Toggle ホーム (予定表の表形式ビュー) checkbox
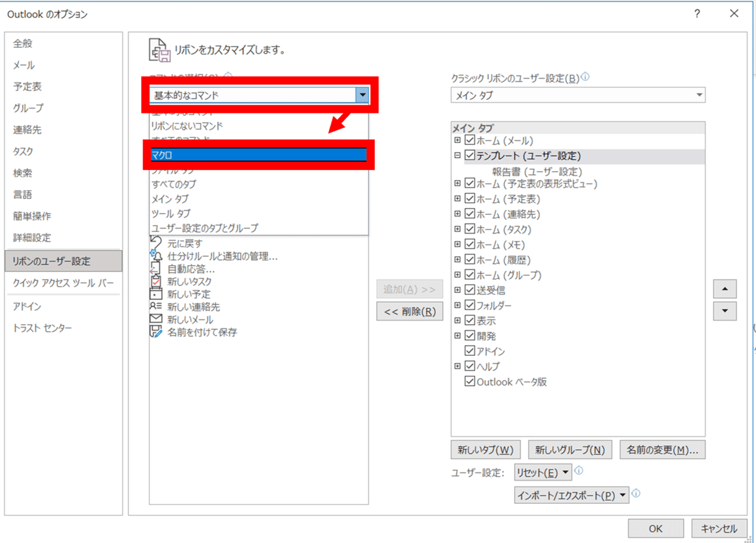The height and width of the screenshot is (543, 756). click(x=469, y=183)
